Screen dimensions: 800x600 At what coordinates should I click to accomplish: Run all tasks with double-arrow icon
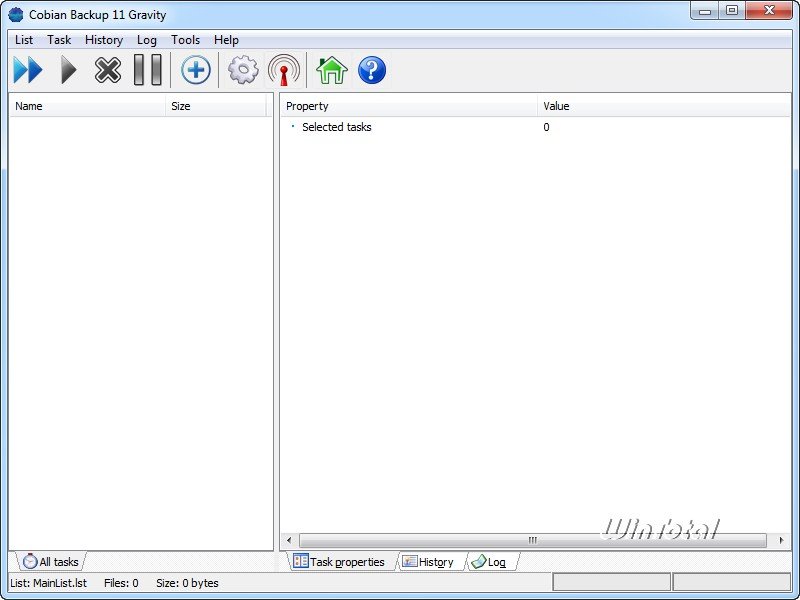[x=28, y=70]
